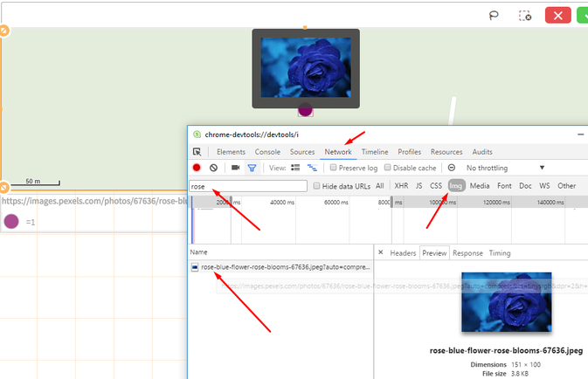Click the blue rose image on map
Screen dimensions: 588x379
tap(306, 67)
